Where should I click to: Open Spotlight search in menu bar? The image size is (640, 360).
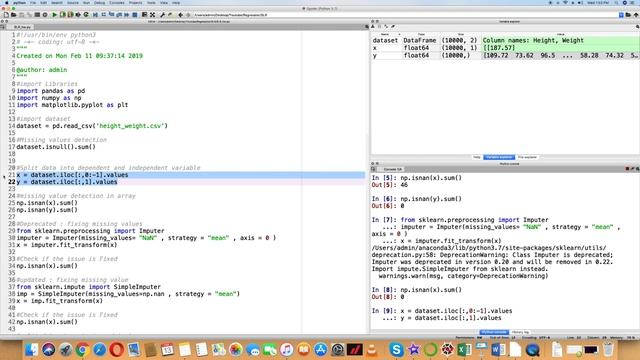click(616, 3)
